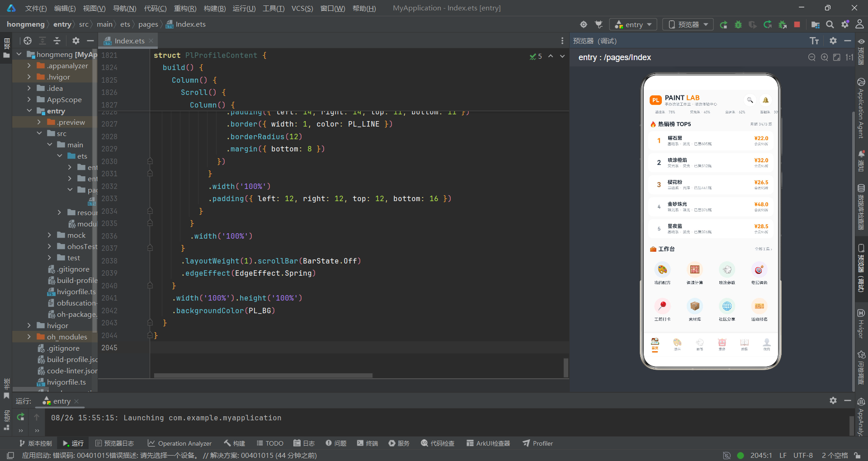The width and height of the screenshot is (868, 461).
Task: Tap 素材库 box button in preview
Action: tap(695, 310)
